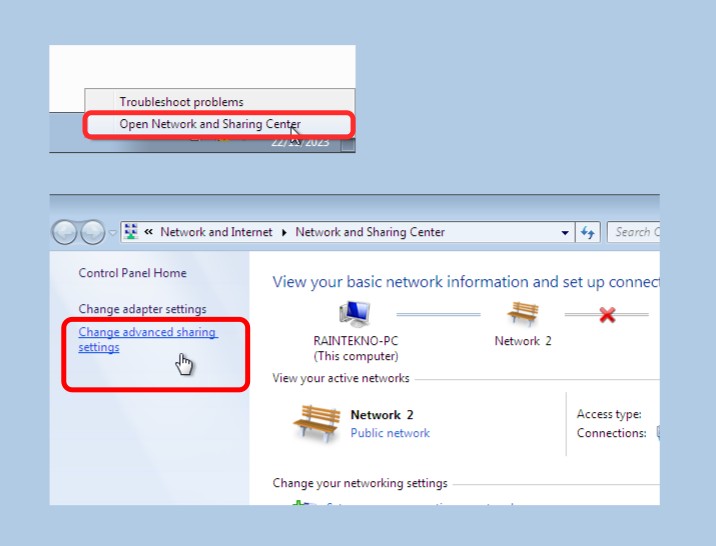The image size is (716, 546).
Task: Click the red X connection error icon
Action: click(x=606, y=315)
